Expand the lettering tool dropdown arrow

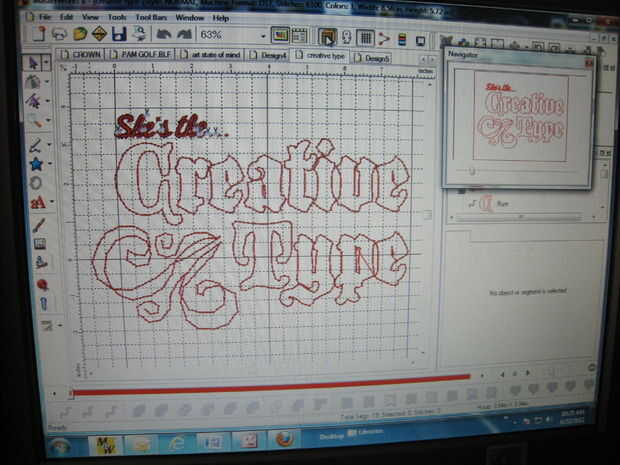coord(52,202)
